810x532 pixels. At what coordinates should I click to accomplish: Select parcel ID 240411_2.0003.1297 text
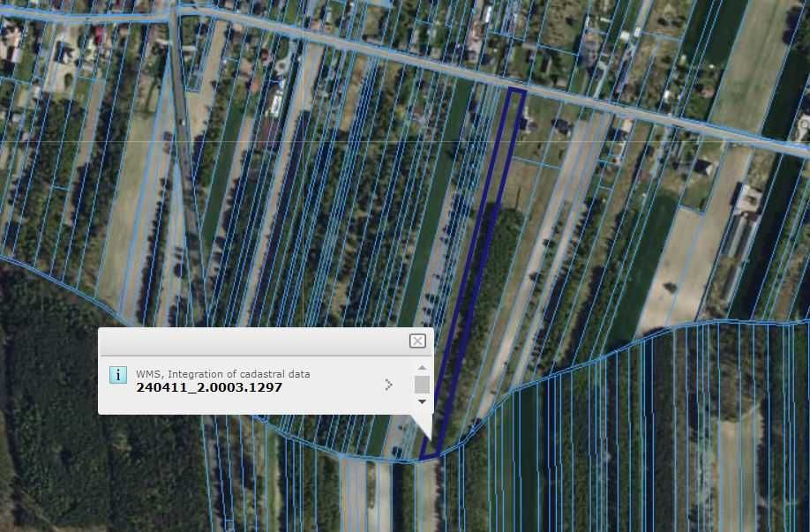[x=209, y=387]
